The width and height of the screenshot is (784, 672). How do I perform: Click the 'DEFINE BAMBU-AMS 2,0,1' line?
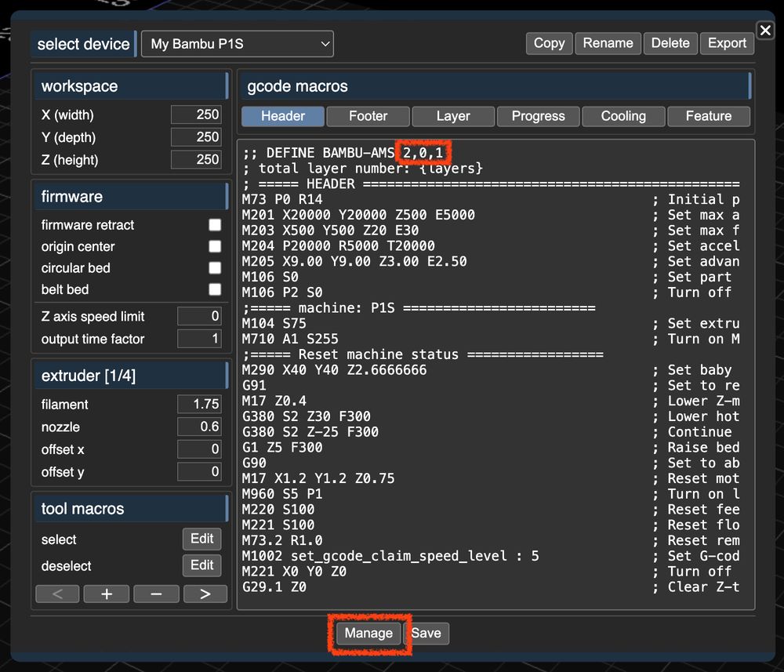click(343, 152)
